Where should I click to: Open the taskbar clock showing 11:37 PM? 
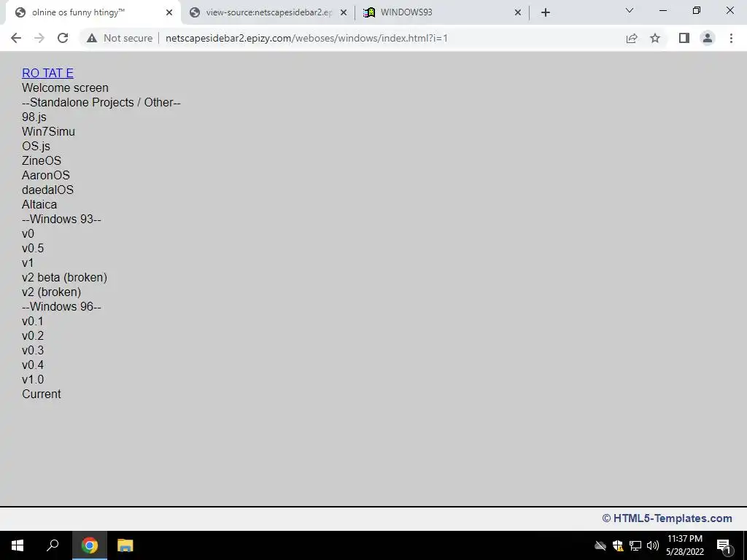coord(684,545)
